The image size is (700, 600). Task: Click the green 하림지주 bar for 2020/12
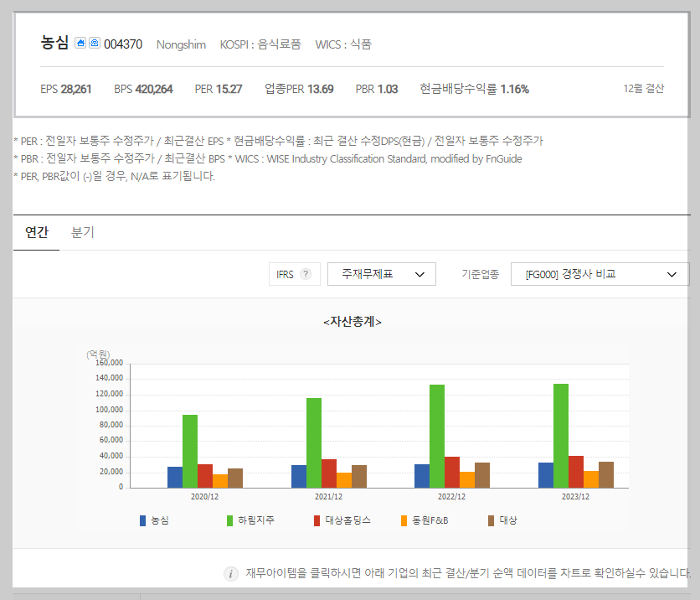click(190, 451)
